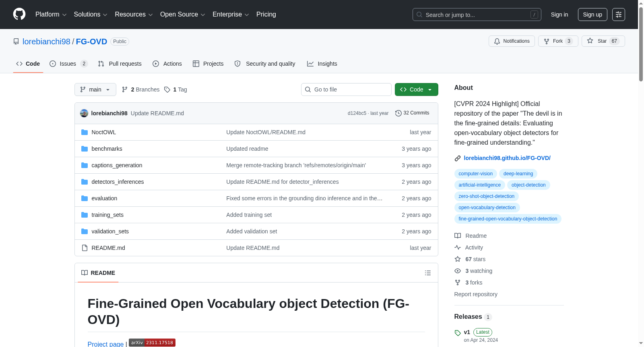Screen dimensions: 644x347
Task: Click the v1 release tag icon
Action: pyautogui.click(x=458, y=333)
